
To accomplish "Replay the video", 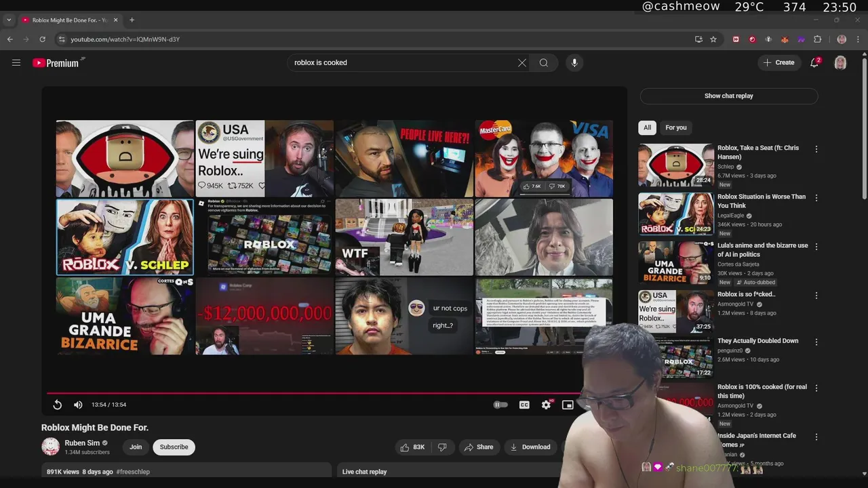I will 58,405.
